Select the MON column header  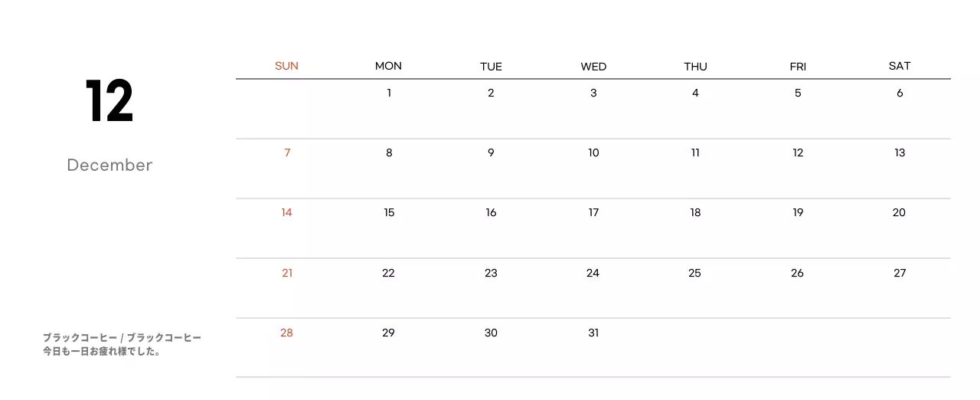click(x=388, y=66)
